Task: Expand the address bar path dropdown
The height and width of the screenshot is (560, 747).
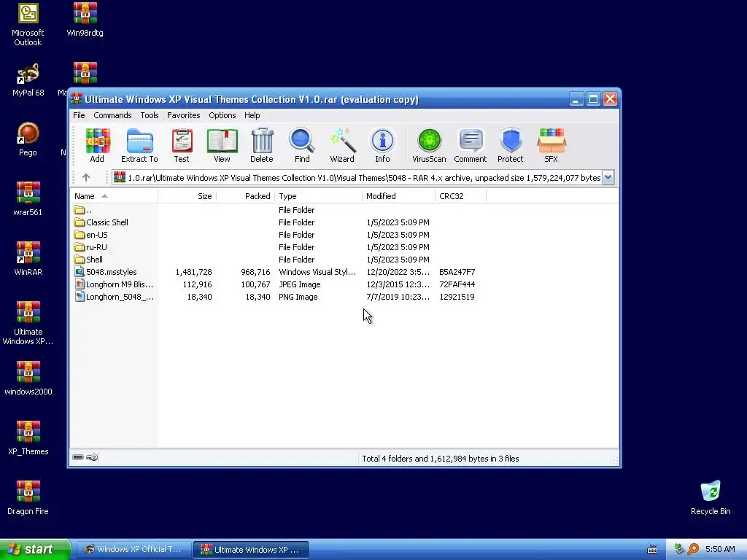Action: click(x=608, y=178)
